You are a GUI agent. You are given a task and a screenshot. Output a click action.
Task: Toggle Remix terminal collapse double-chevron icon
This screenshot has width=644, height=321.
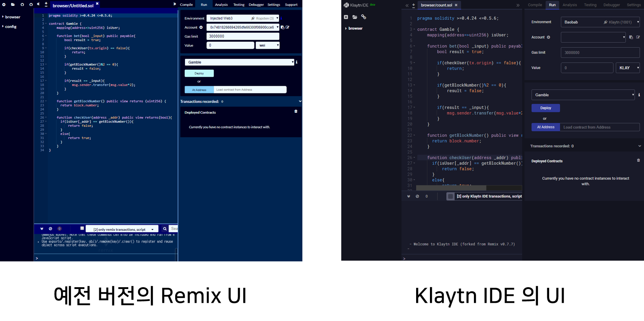tap(42, 229)
